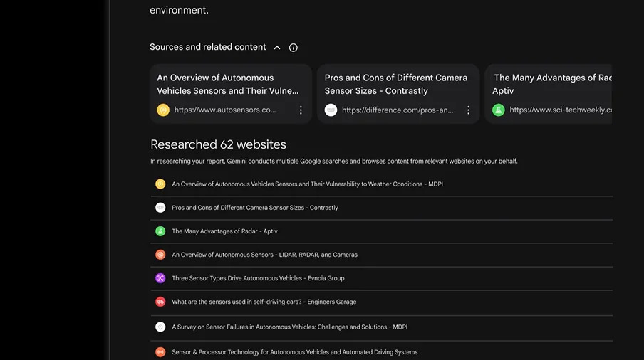Click red icon beside Engineers Garage entry
This screenshot has width=644, height=360.
pyautogui.click(x=160, y=302)
